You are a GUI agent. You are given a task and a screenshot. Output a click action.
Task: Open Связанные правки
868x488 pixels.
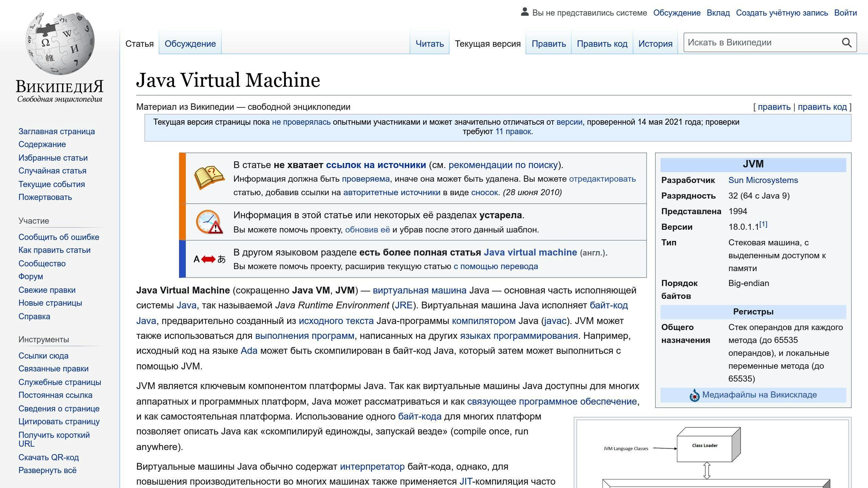click(x=53, y=369)
